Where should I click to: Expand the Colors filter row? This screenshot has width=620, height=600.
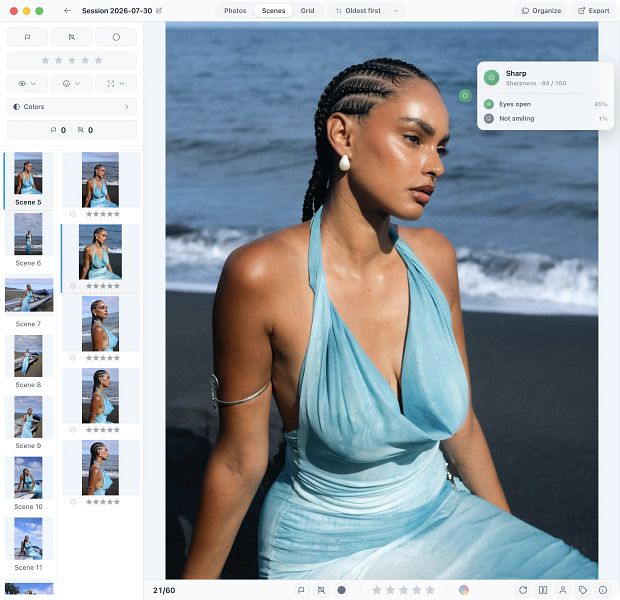click(x=72, y=107)
